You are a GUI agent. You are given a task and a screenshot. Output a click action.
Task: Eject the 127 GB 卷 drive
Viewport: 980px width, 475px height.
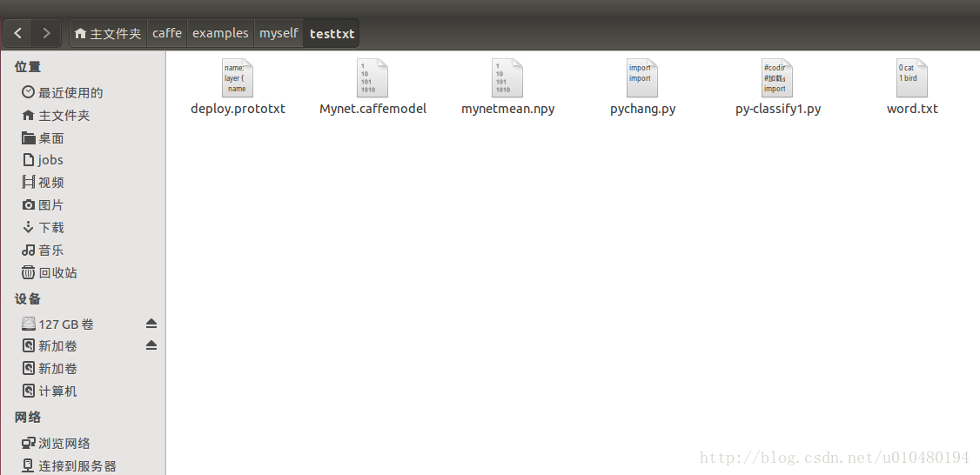pos(151,324)
